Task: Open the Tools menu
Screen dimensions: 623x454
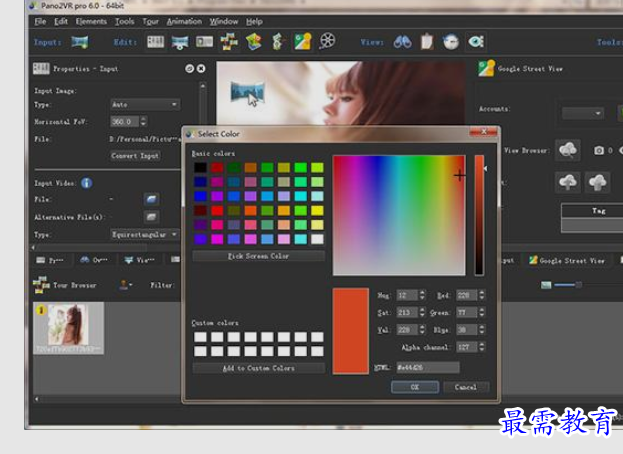Action: [124, 21]
